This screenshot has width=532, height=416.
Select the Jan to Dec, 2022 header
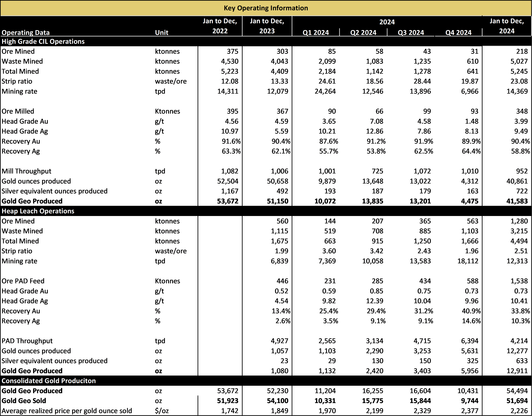click(220, 26)
